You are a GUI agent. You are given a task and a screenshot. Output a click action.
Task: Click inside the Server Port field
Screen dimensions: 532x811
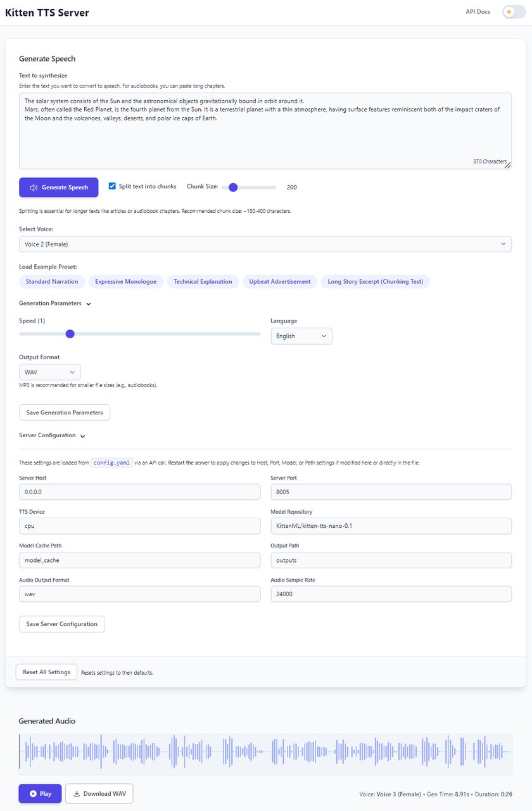(391, 491)
